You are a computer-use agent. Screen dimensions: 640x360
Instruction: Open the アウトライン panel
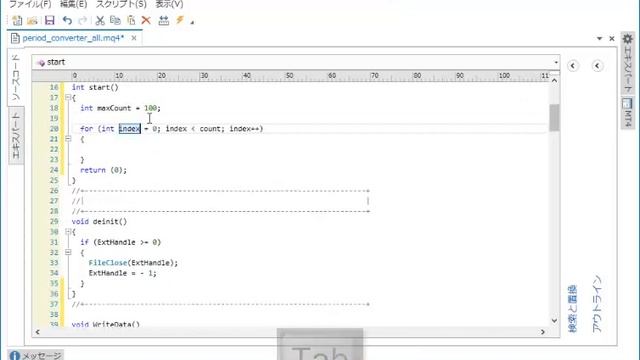click(x=597, y=304)
